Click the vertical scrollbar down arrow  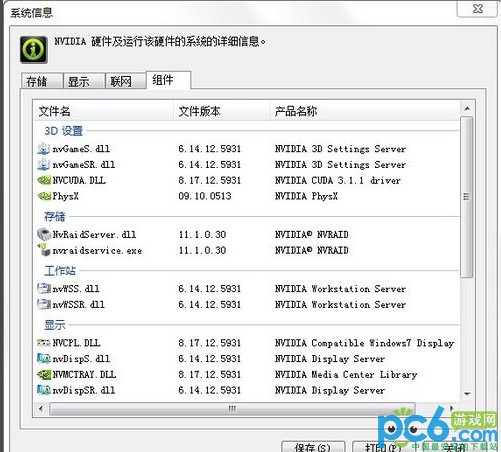pyautogui.click(x=467, y=394)
